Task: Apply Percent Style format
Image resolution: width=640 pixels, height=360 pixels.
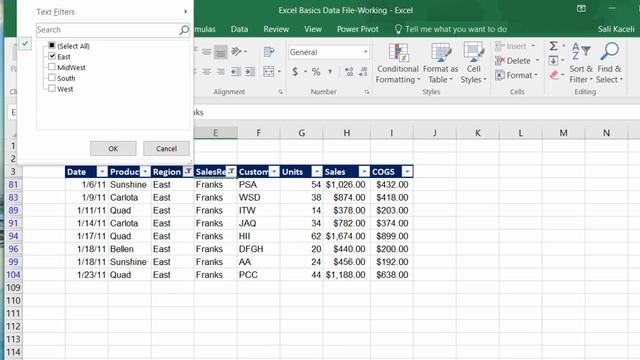Action: 316,72
